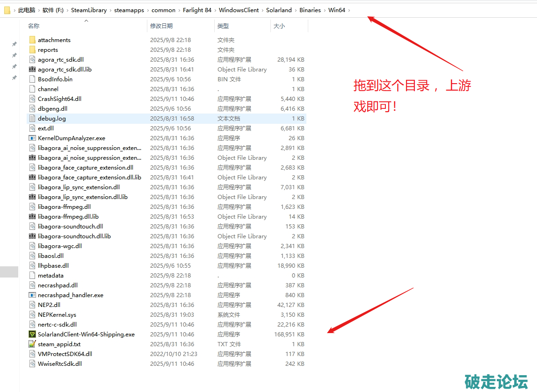Viewport: 537px width, 392px height.
Task: Expand the chevron after Farlight 84 breadcrumb
Action: (x=215, y=10)
